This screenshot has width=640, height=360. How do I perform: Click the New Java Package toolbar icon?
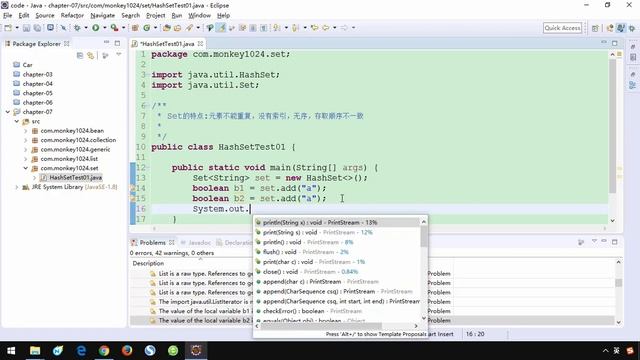[135, 28]
